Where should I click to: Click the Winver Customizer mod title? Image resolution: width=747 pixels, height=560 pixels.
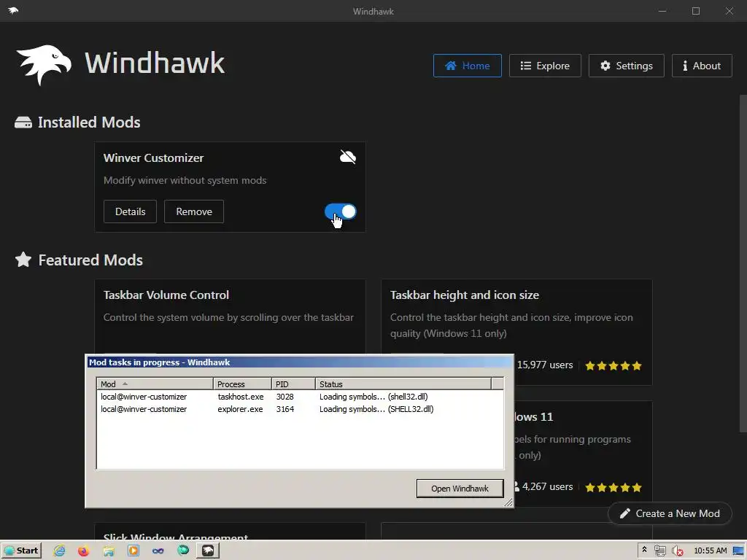(153, 158)
